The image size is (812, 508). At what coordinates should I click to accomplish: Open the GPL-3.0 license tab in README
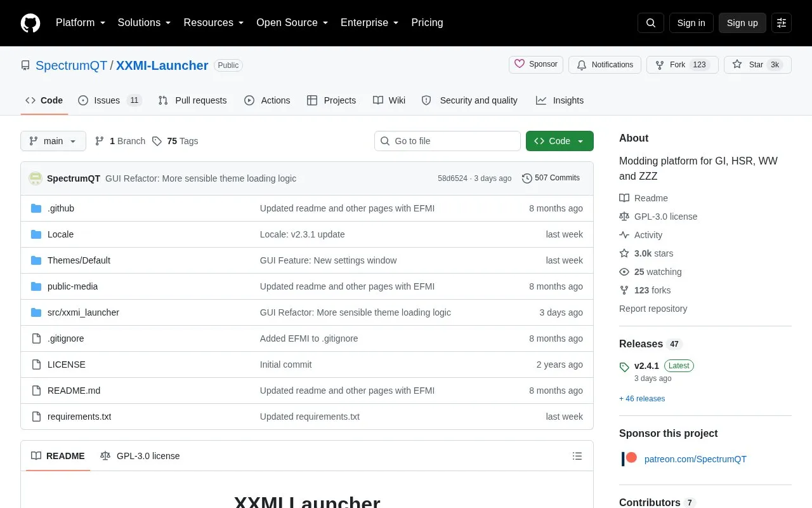click(140, 456)
